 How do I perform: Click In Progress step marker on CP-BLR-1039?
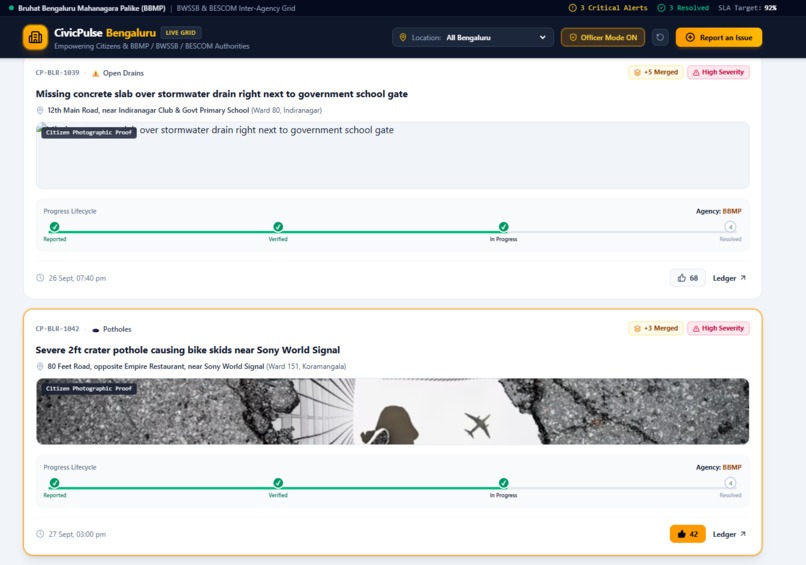[x=504, y=227]
